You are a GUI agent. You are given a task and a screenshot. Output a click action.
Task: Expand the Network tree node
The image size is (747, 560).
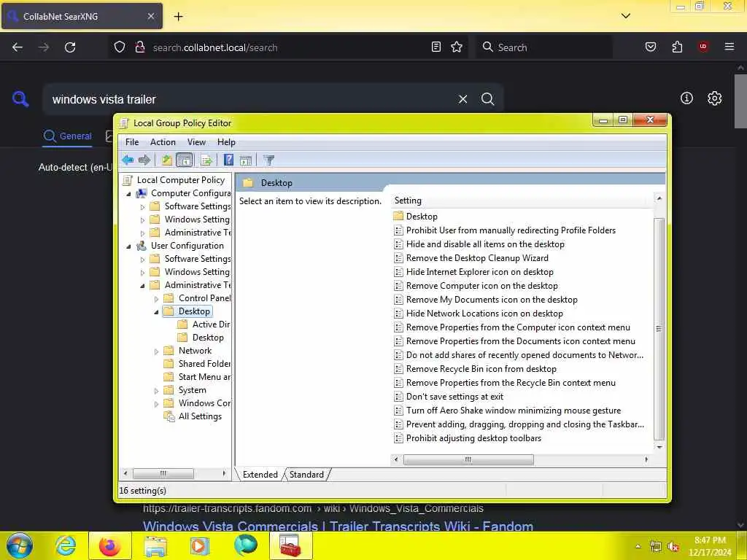156,351
